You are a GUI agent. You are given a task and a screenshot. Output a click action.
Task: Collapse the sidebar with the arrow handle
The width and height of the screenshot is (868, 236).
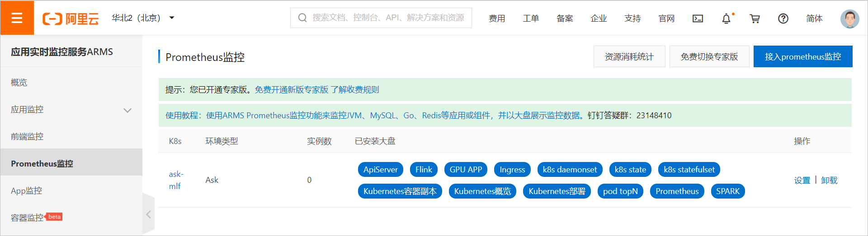point(148,214)
